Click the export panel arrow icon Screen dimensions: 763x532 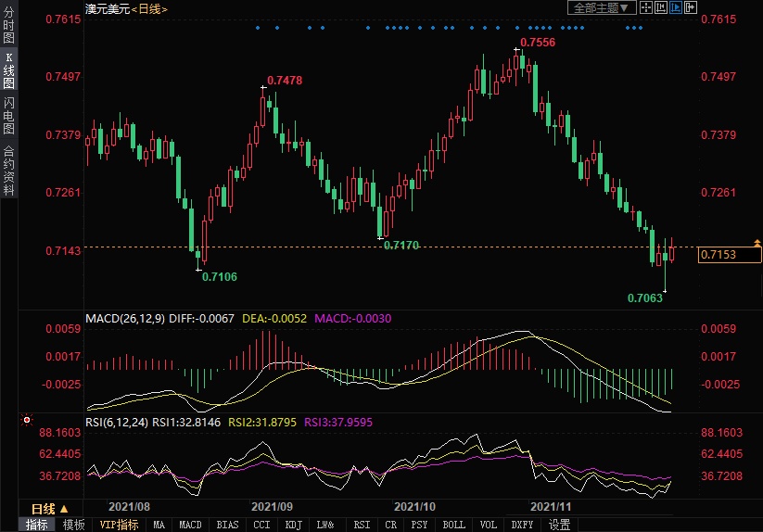tap(691, 7)
